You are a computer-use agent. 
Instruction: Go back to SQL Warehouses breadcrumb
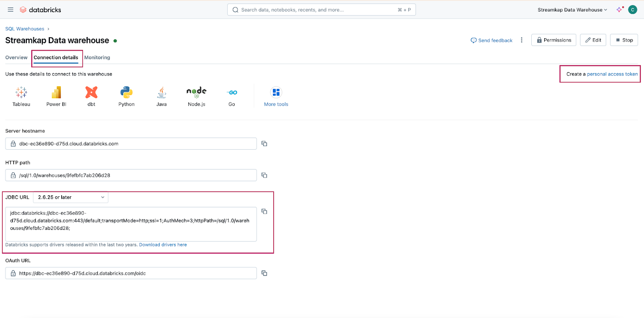(25, 29)
